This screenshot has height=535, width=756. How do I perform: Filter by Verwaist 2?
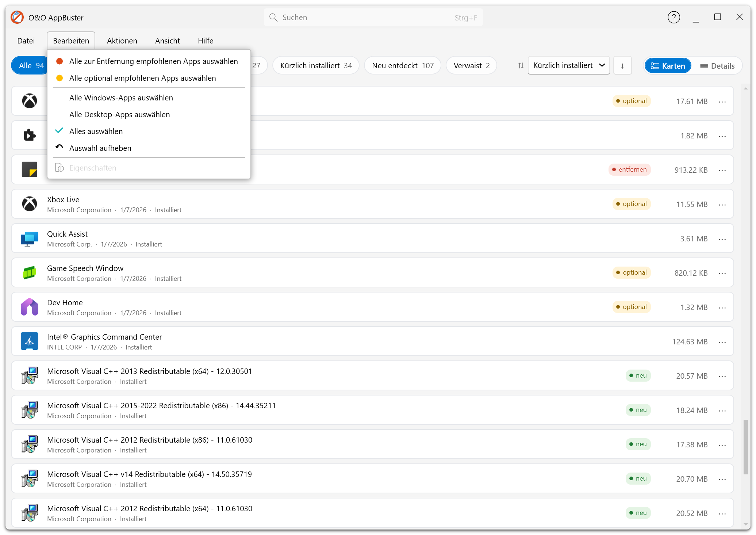pyautogui.click(x=471, y=66)
